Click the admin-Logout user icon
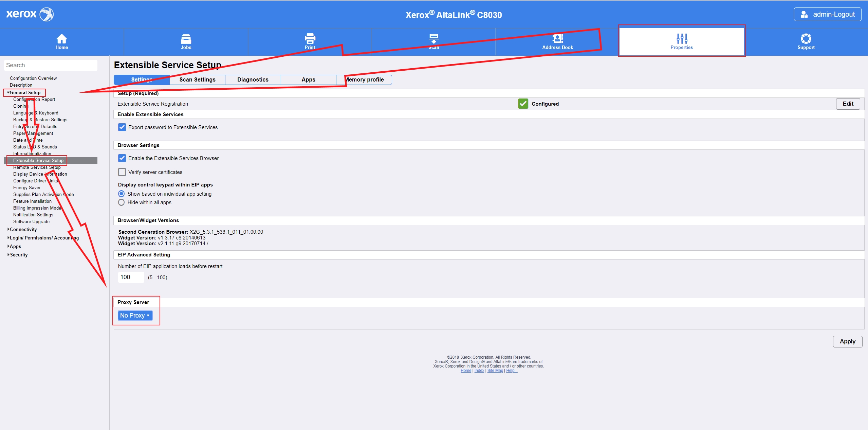This screenshot has height=430, width=868. 804,14
